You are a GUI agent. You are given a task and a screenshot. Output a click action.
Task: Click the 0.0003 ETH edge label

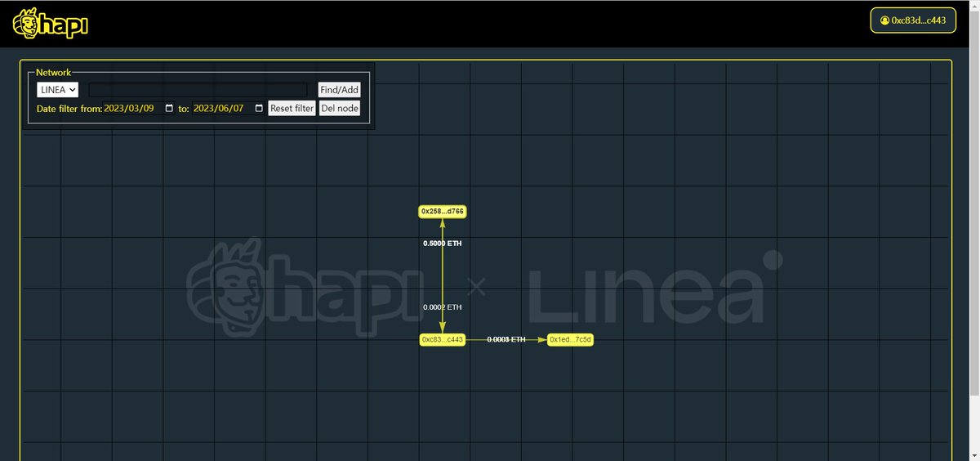506,339
